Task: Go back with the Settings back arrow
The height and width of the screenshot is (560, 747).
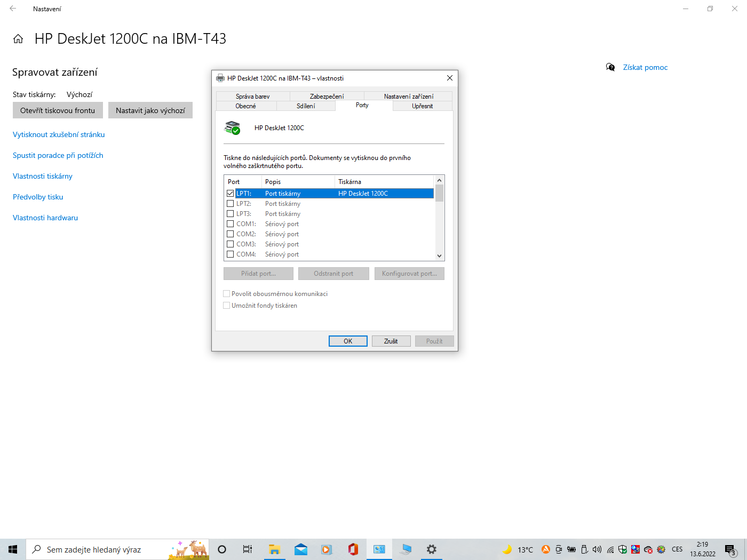Action: (13, 9)
